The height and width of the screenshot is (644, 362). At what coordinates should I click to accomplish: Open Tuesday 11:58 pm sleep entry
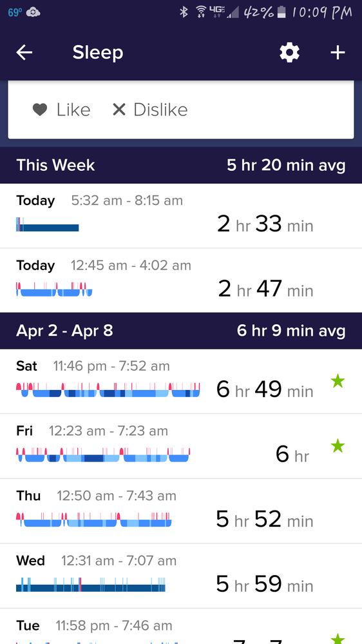(x=181, y=627)
